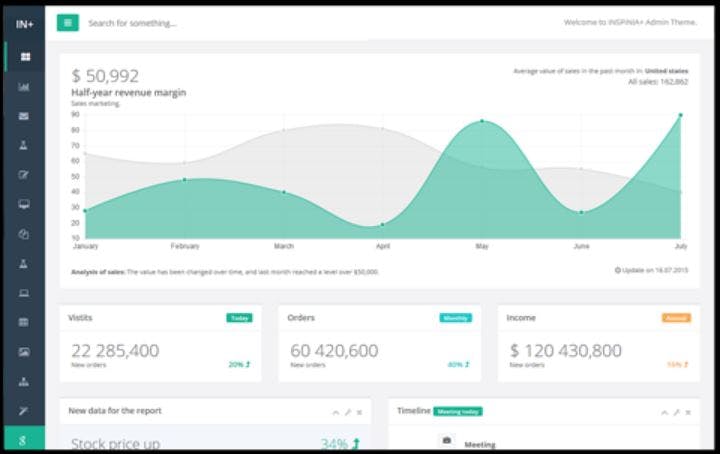Click the Monthly badge on Orders card
This screenshot has width=720, height=454.
coord(456,318)
